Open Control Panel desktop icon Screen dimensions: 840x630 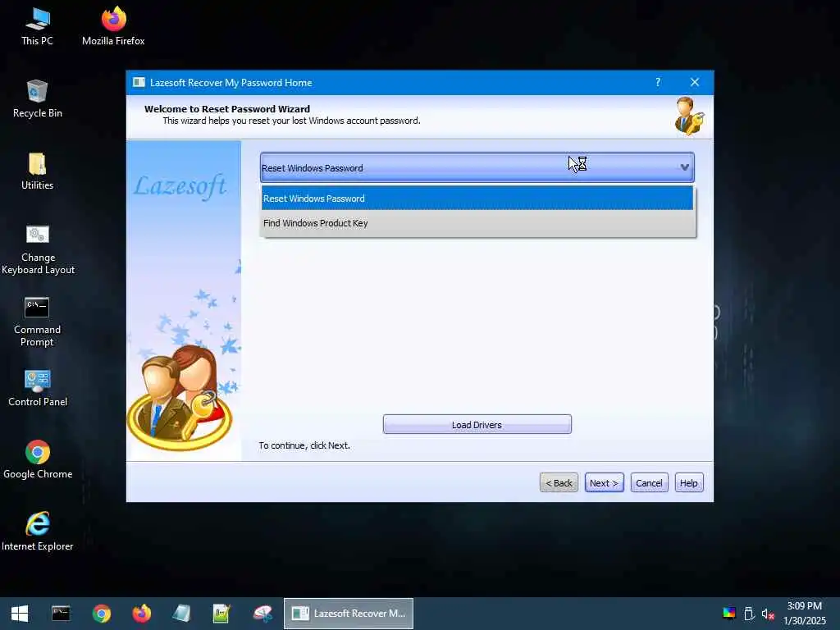38,388
